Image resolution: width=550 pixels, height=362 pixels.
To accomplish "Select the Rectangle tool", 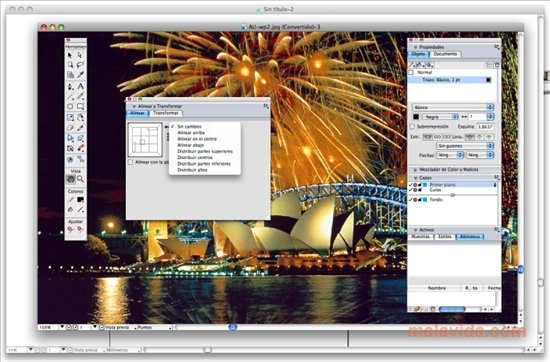I will click(x=80, y=107).
